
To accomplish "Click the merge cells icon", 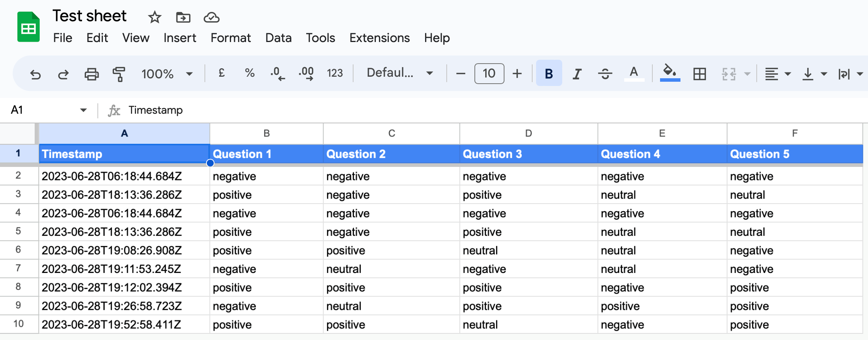I will click(x=729, y=74).
